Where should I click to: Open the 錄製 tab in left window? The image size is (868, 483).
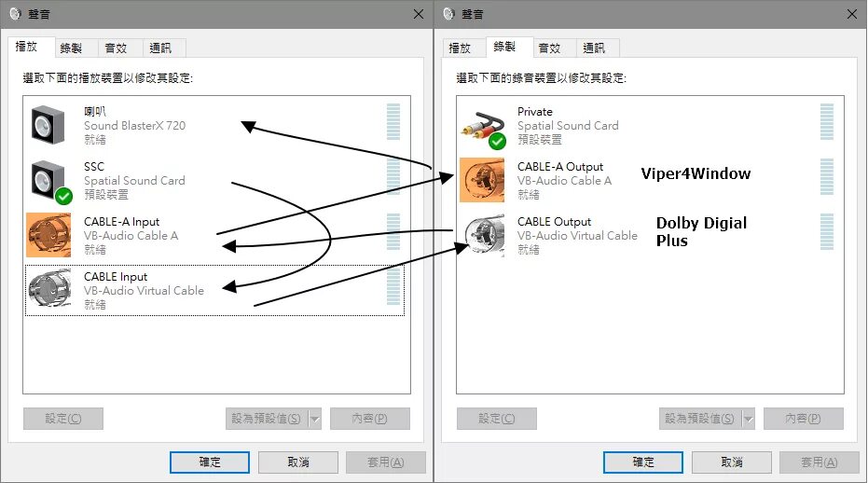tap(71, 48)
